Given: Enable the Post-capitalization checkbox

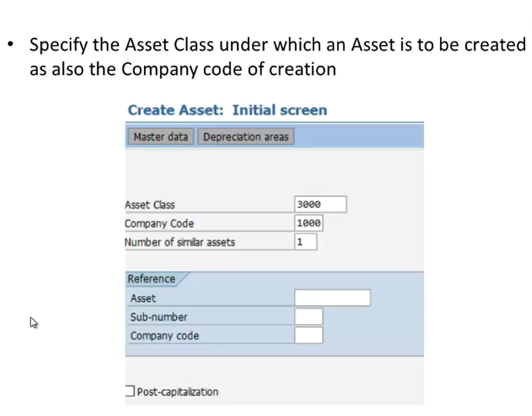Looking at the screenshot, I should click(130, 391).
